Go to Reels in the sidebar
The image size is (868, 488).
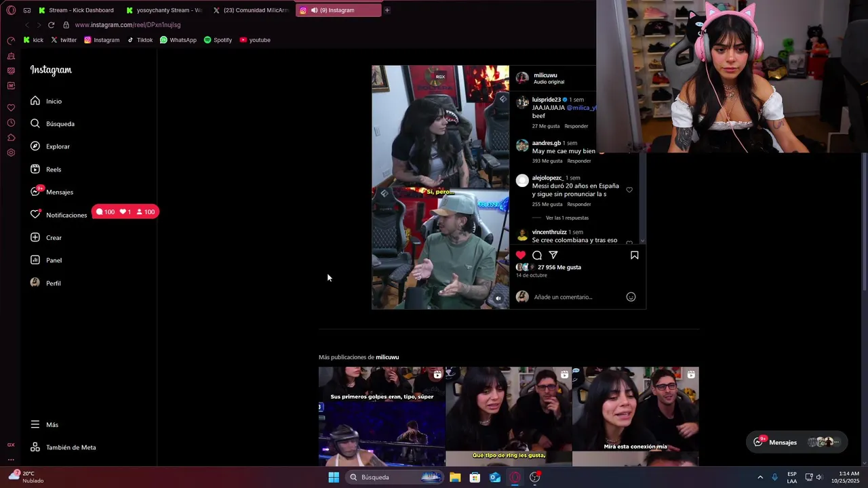tap(46, 169)
